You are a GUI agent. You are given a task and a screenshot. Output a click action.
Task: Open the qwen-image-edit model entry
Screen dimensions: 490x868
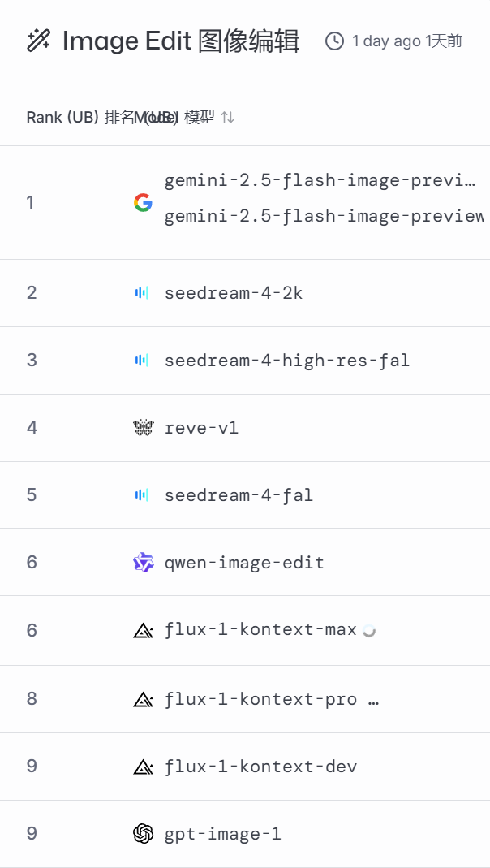244,562
